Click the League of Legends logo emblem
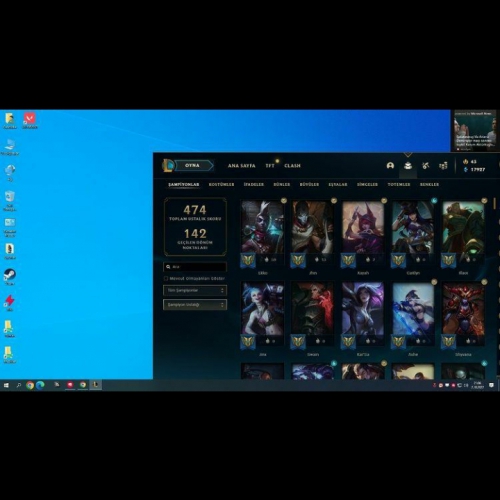500x500 pixels. (168, 165)
